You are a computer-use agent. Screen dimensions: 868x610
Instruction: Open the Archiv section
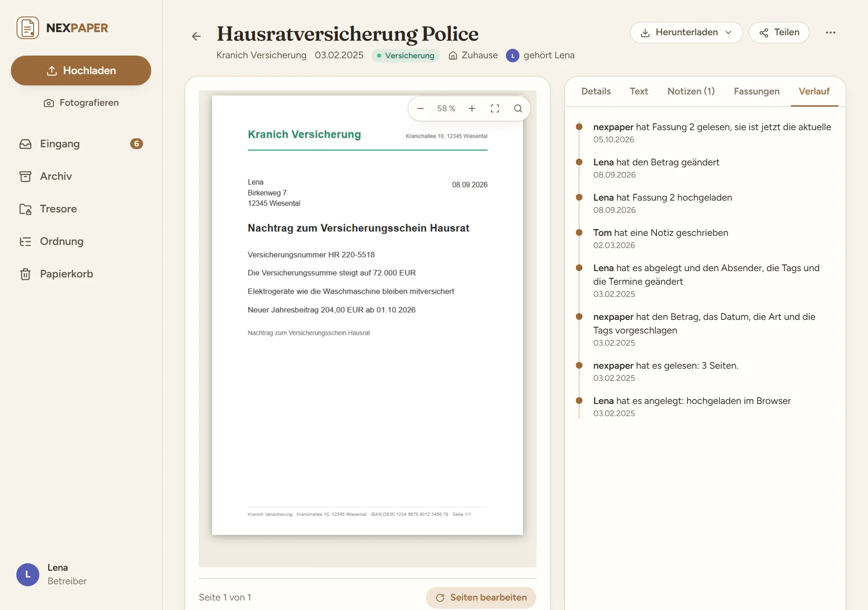click(x=81, y=176)
